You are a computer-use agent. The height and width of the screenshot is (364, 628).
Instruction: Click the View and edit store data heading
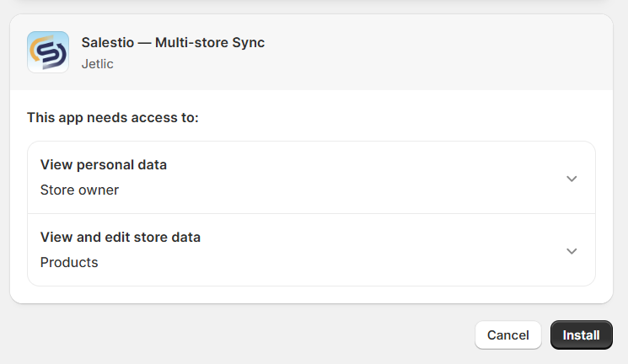click(x=121, y=237)
